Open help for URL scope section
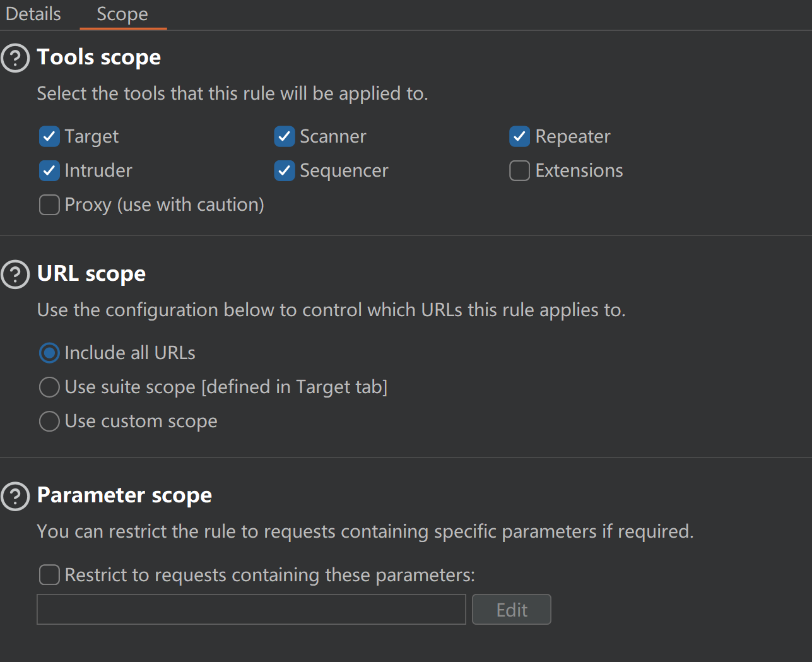 tap(15, 275)
